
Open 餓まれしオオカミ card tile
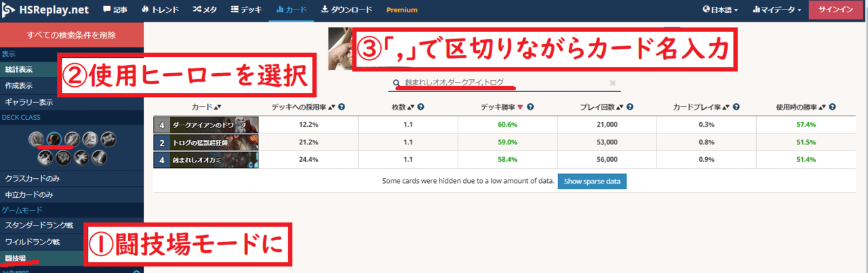[206, 160]
